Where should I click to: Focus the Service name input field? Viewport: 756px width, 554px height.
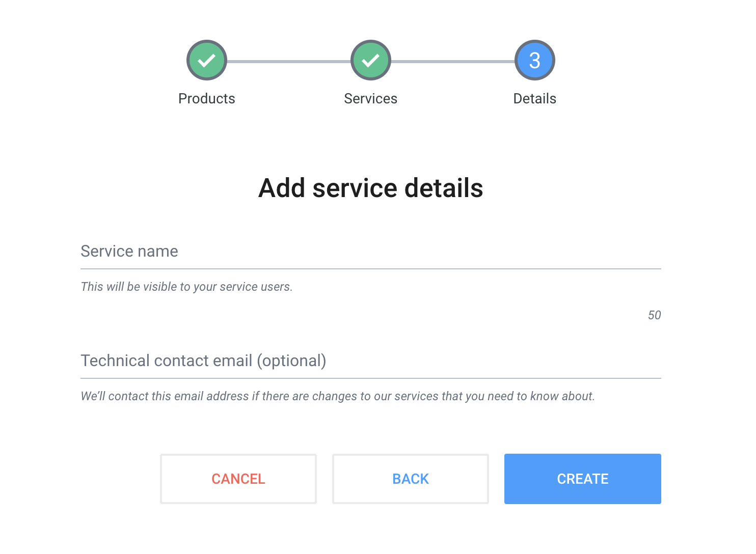(x=371, y=252)
